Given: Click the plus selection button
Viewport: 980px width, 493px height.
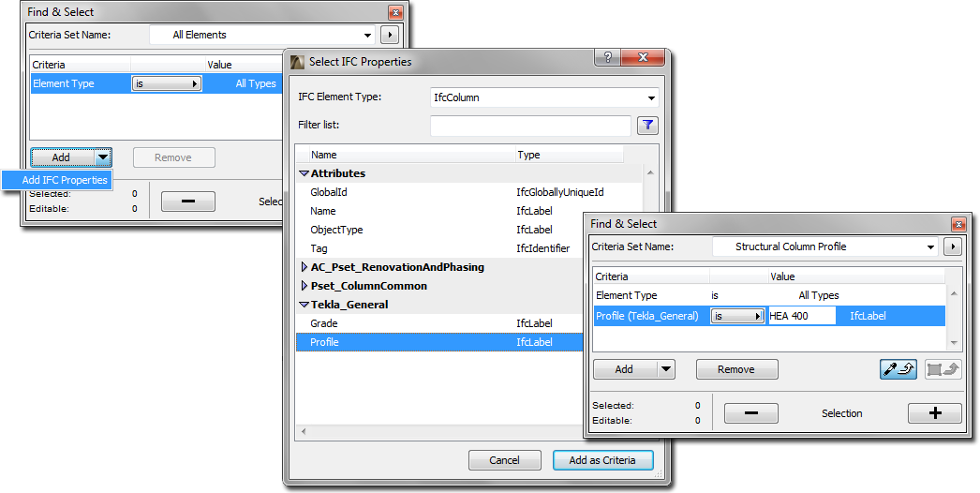Looking at the screenshot, I should [x=935, y=413].
